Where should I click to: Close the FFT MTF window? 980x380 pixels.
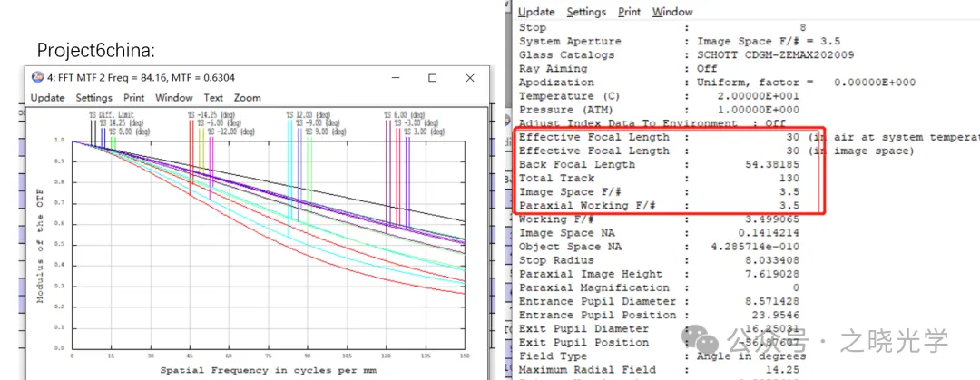[473, 78]
